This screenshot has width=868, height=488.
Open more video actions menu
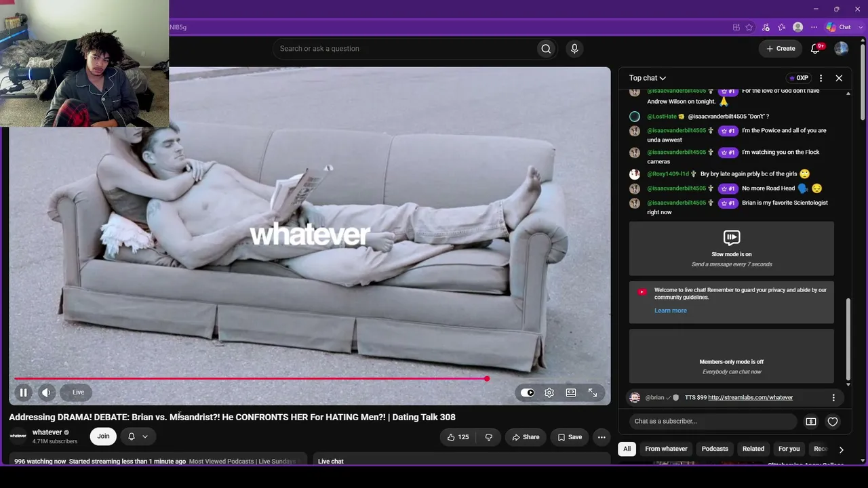click(x=601, y=437)
